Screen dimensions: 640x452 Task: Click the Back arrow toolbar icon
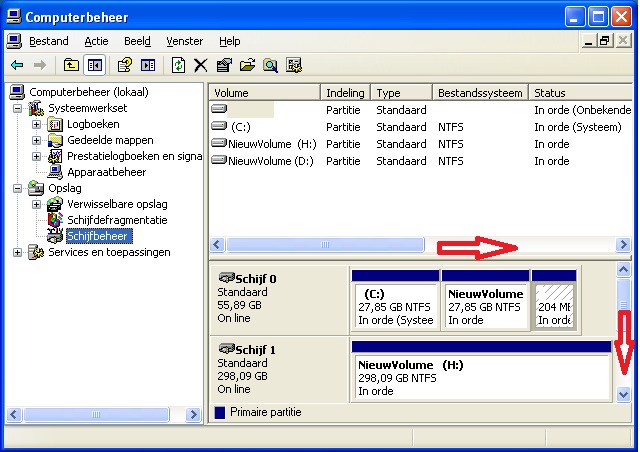[17, 65]
